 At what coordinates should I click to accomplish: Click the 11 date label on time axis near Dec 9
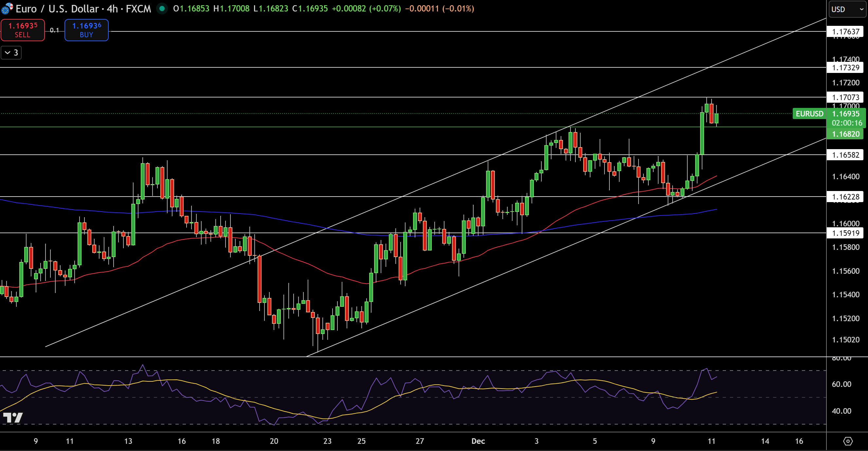pyautogui.click(x=711, y=441)
